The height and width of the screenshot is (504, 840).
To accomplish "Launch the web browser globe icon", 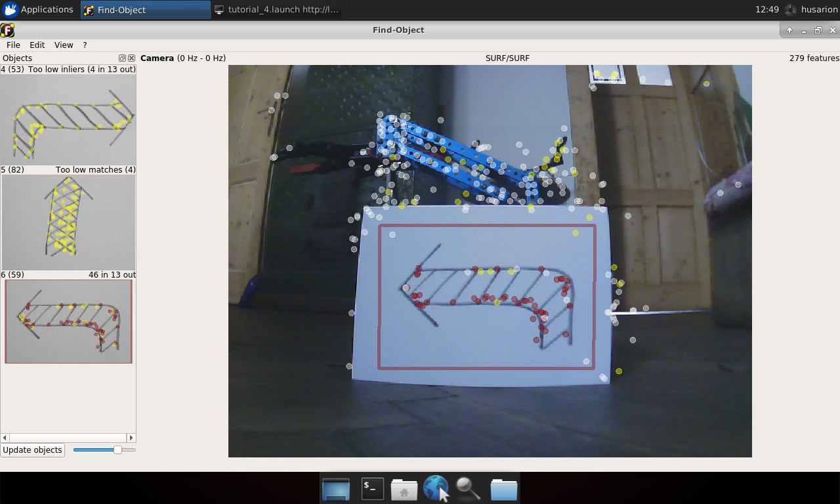I will 436,489.
